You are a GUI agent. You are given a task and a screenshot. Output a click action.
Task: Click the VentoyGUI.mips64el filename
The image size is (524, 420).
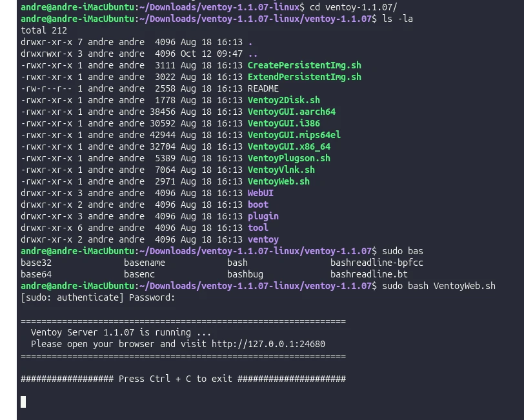point(294,135)
